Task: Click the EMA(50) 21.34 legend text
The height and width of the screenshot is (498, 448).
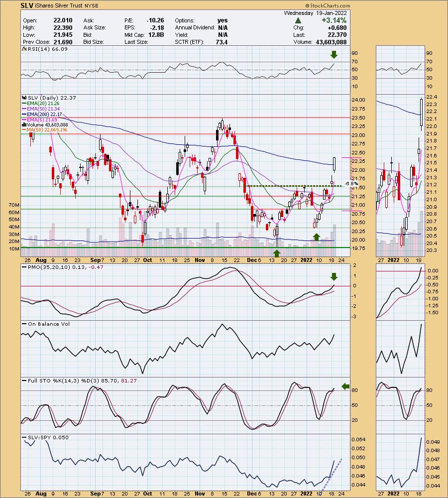Action: (43, 109)
